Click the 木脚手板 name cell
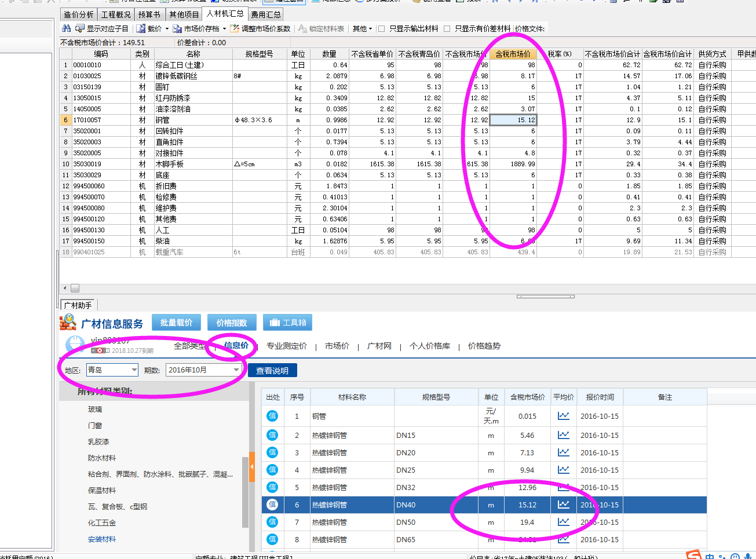The height and width of the screenshot is (559, 756). click(193, 164)
